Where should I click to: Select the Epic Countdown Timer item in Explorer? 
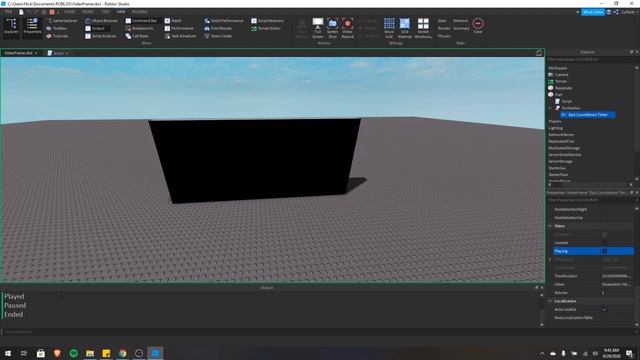[588, 115]
